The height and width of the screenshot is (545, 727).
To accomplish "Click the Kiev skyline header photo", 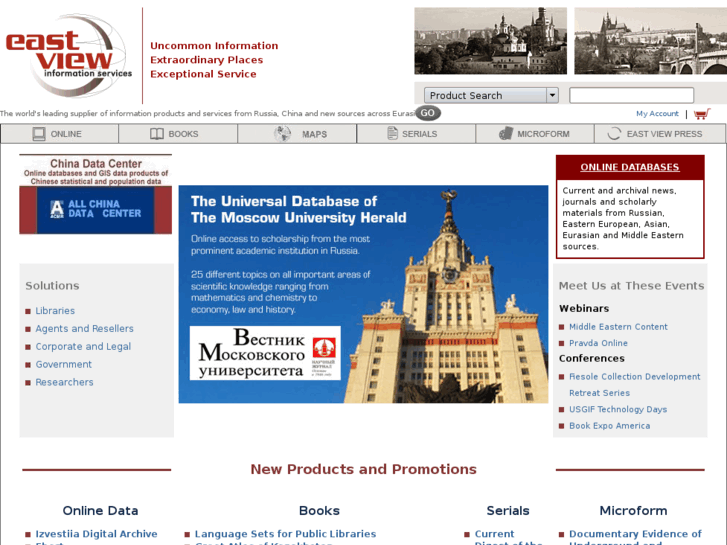I will pyautogui.click(x=491, y=41).
